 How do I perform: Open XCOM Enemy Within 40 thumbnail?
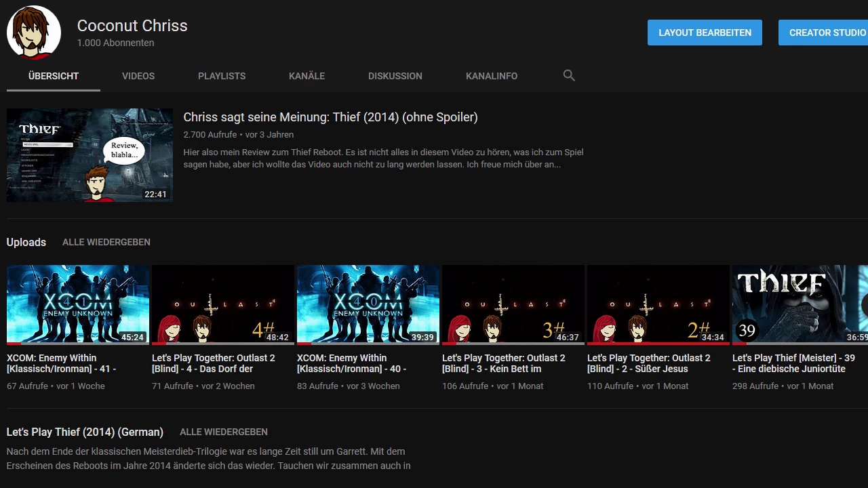368,305
